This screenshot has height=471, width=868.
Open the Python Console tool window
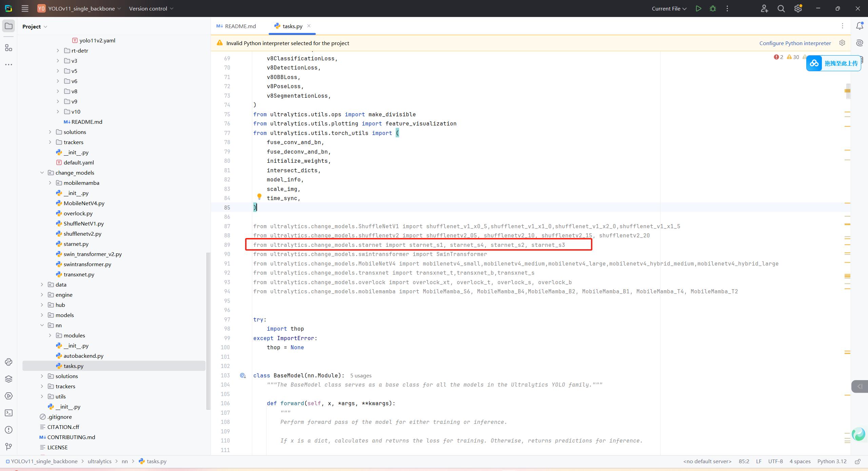[x=8, y=362]
